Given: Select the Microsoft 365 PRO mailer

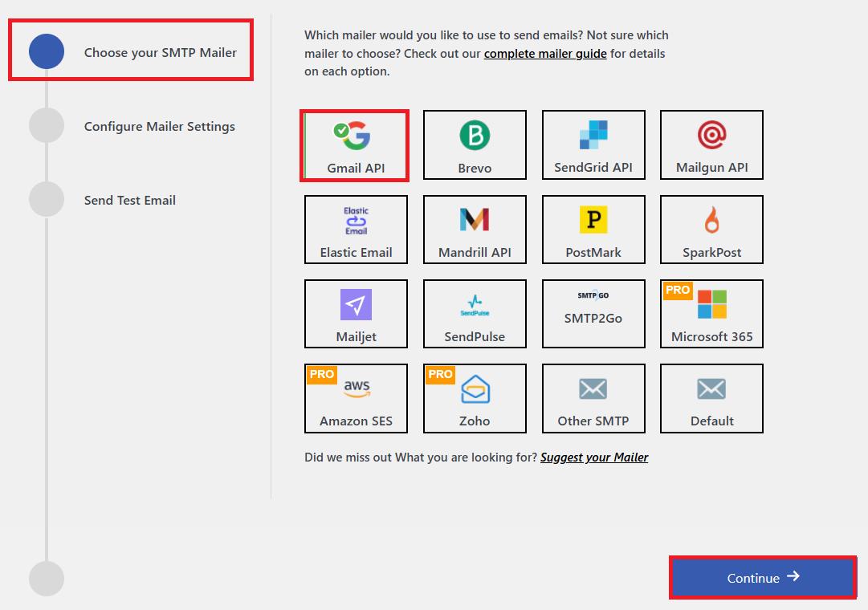Looking at the screenshot, I should tap(711, 313).
